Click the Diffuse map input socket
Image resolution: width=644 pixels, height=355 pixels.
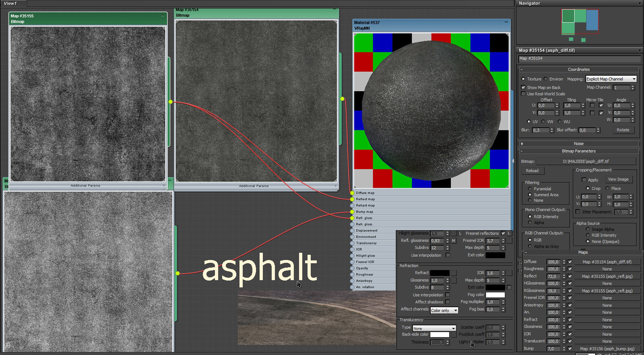352,193
